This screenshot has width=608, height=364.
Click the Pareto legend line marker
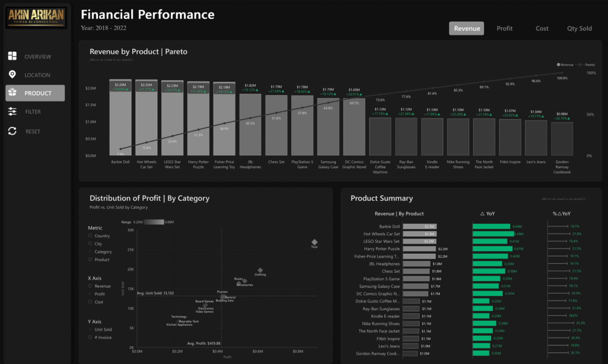(580, 65)
